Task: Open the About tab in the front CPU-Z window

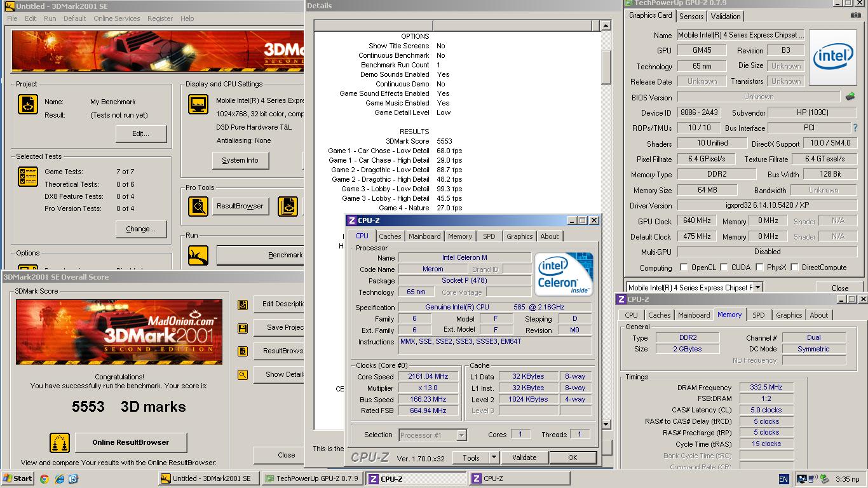Action: [x=550, y=236]
